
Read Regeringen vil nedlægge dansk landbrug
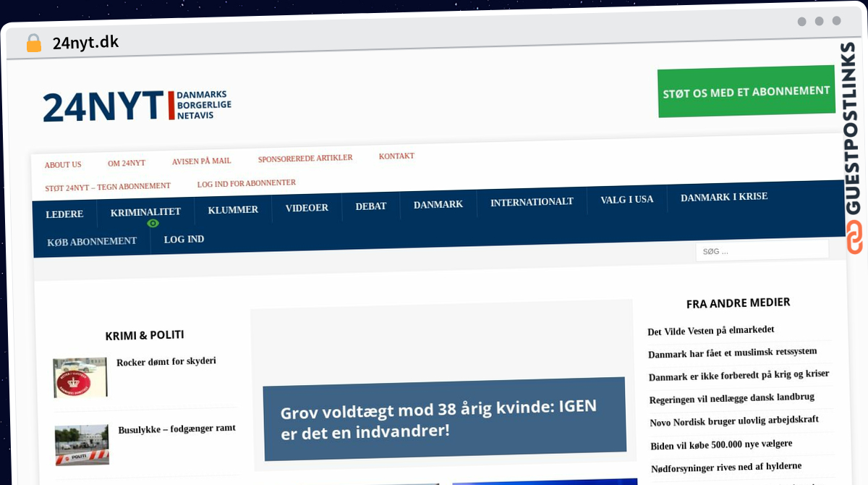[732, 398]
